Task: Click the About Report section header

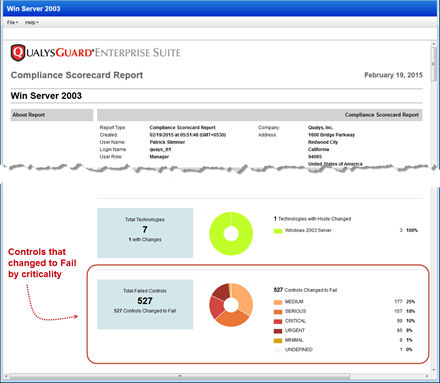Action: [52, 115]
